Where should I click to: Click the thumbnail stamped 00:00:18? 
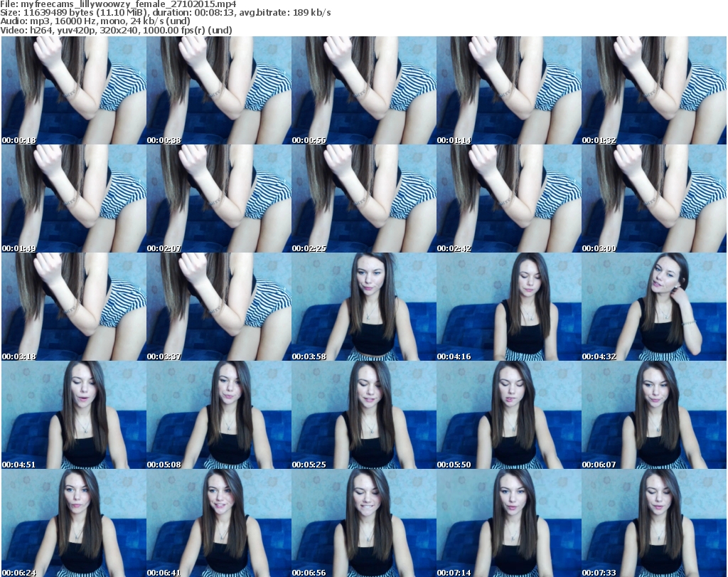coord(74,90)
